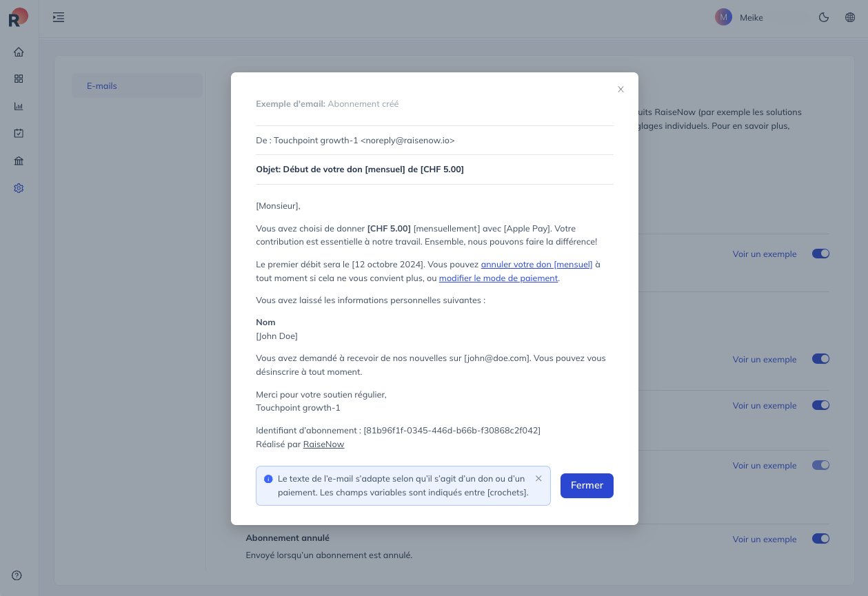Screen dimensions: 868x596
Task: Open the bar chart statistics icon
Action: pyautogui.click(x=19, y=106)
